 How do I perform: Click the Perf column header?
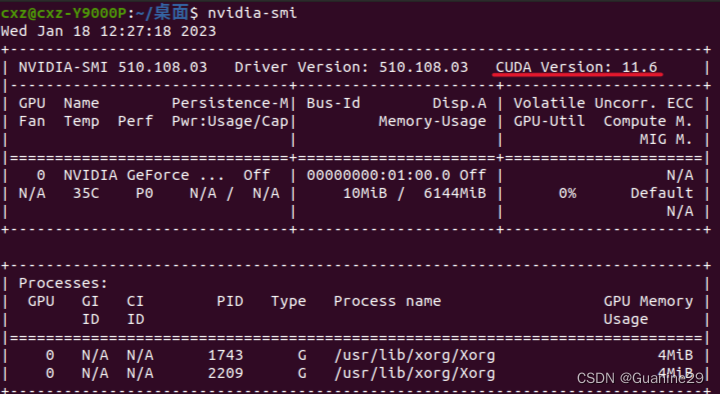[135, 121]
